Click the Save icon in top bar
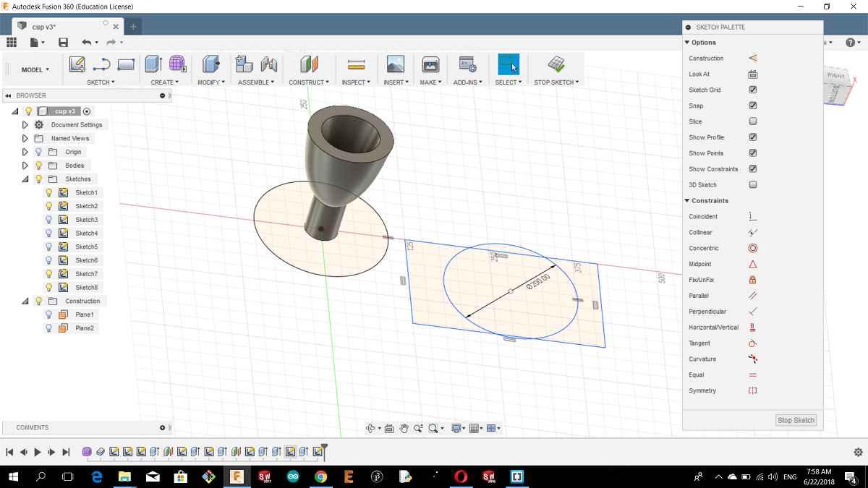The height and width of the screenshot is (488, 868). (x=64, y=43)
